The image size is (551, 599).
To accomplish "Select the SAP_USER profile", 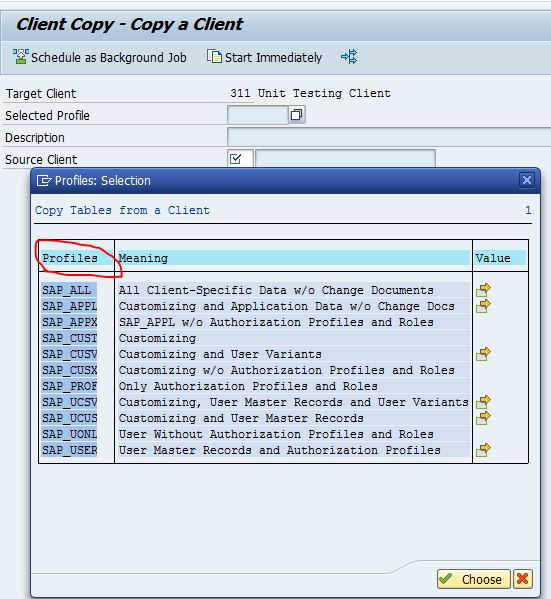I will click(x=70, y=451).
